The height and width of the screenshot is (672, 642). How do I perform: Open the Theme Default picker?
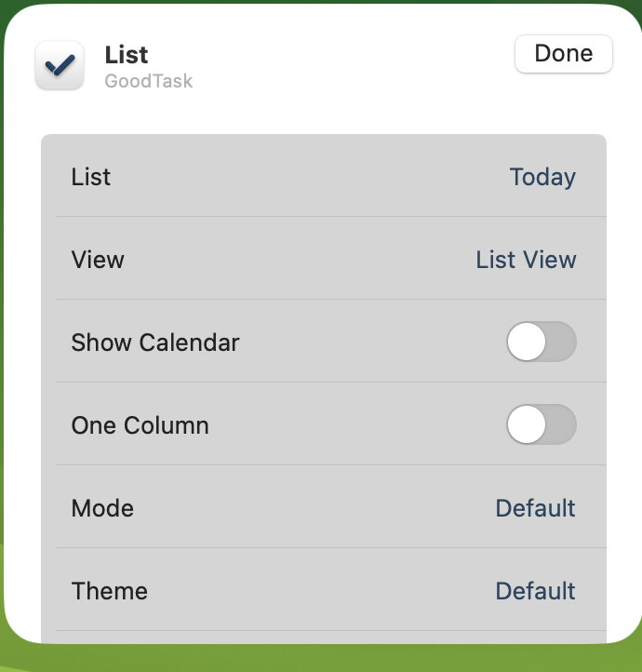[x=535, y=591]
